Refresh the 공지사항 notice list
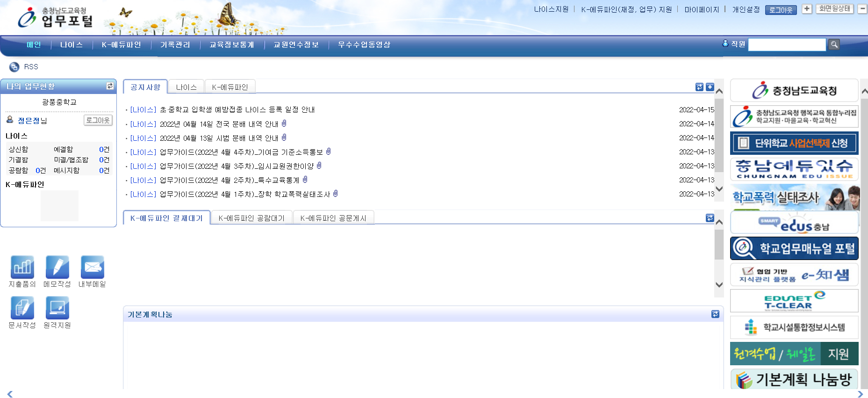Image resolution: width=868 pixels, height=398 pixels. tap(699, 87)
